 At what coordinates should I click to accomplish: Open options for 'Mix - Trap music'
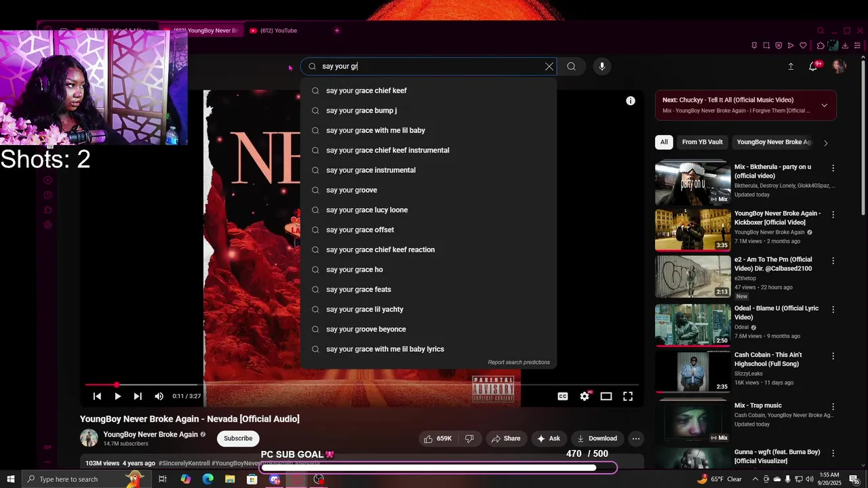point(833,407)
